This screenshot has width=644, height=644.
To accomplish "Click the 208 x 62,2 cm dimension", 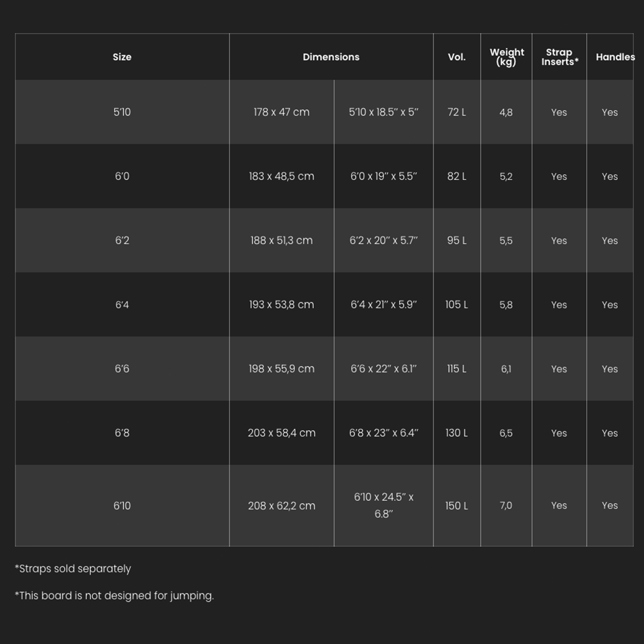I will (281, 506).
